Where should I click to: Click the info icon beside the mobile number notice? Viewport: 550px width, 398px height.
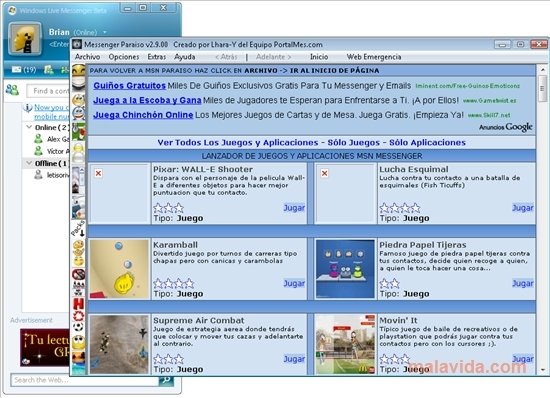click(28, 107)
